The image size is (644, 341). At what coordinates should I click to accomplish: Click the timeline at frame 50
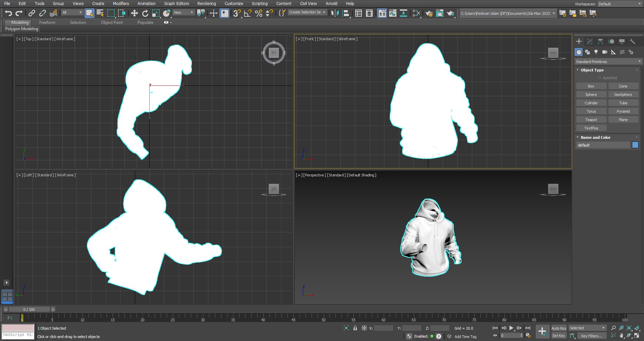(323, 318)
